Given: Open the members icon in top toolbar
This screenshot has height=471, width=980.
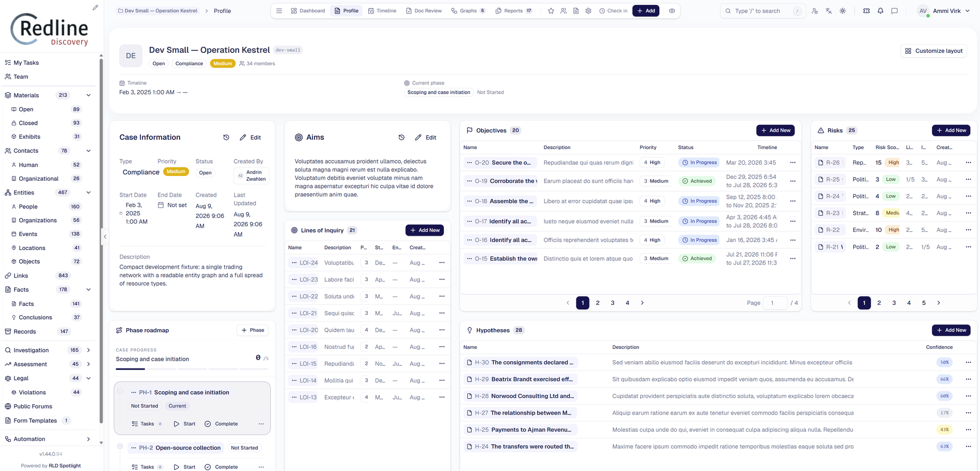Looking at the screenshot, I should (x=563, y=11).
